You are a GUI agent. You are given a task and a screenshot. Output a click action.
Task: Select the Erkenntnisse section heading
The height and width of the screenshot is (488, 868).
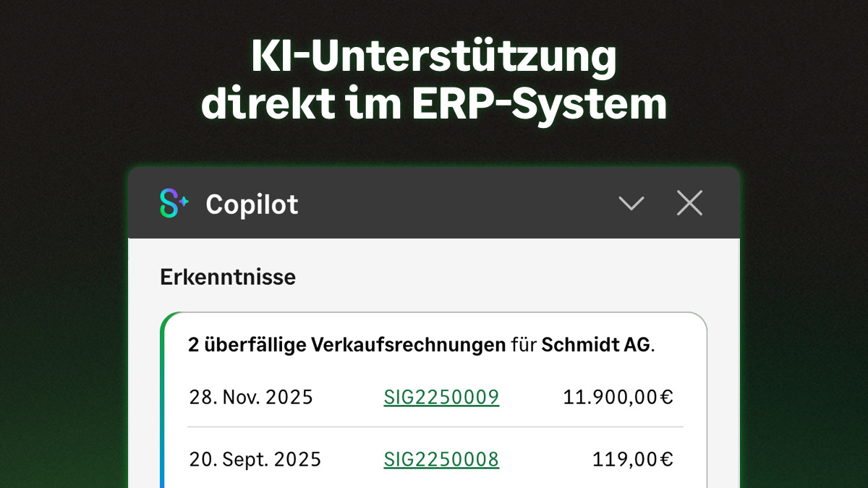click(228, 277)
